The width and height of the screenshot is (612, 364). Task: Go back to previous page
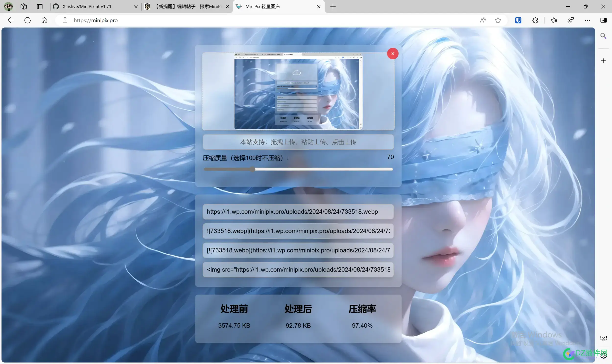pyautogui.click(x=11, y=20)
